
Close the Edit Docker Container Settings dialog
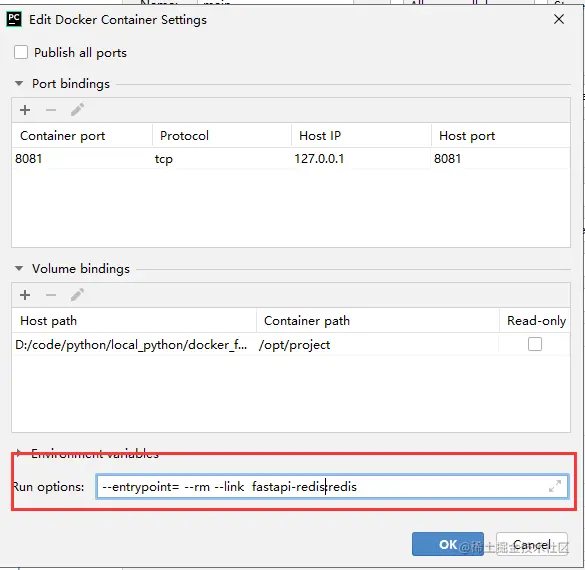(559, 19)
